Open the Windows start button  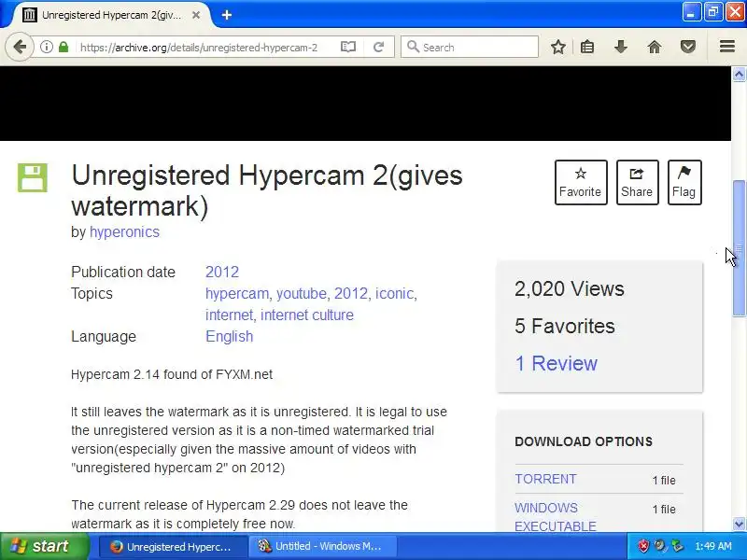tap(44, 546)
